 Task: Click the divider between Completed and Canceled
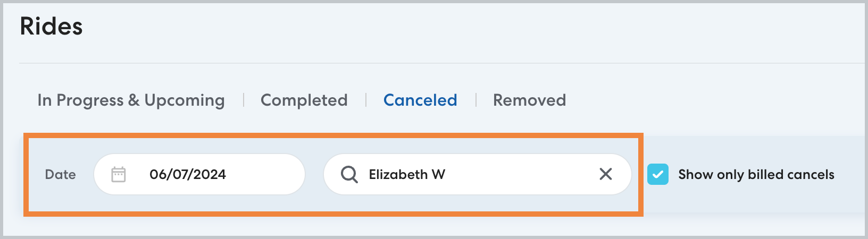366,100
